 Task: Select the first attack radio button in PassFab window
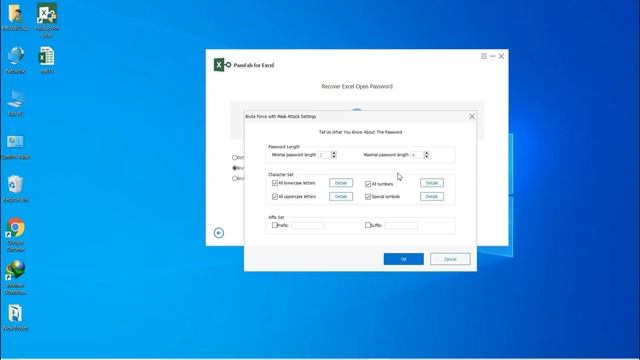coord(235,157)
